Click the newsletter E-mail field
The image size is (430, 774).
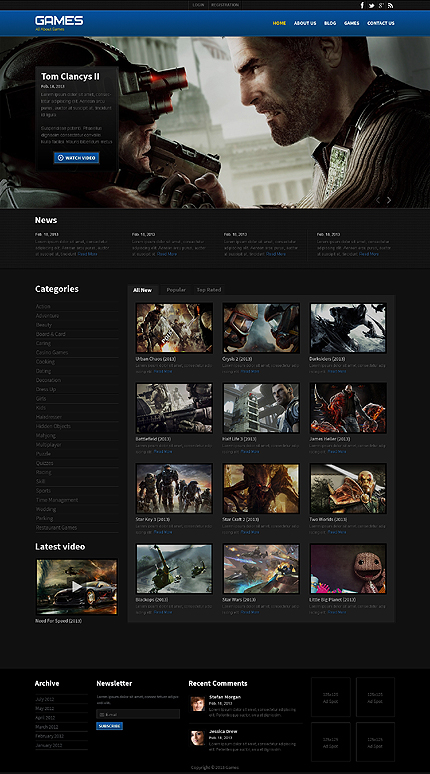138,714
